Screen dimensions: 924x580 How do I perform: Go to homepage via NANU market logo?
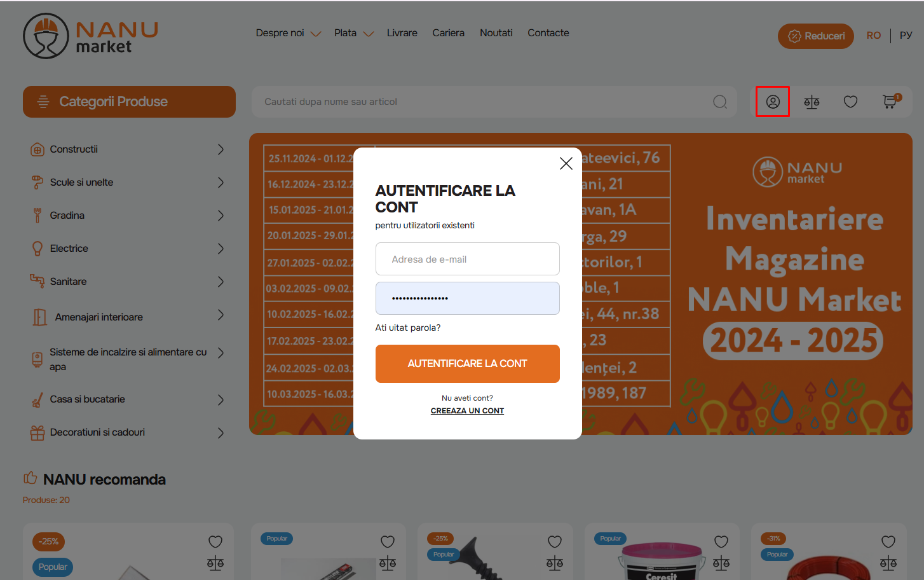90,36
